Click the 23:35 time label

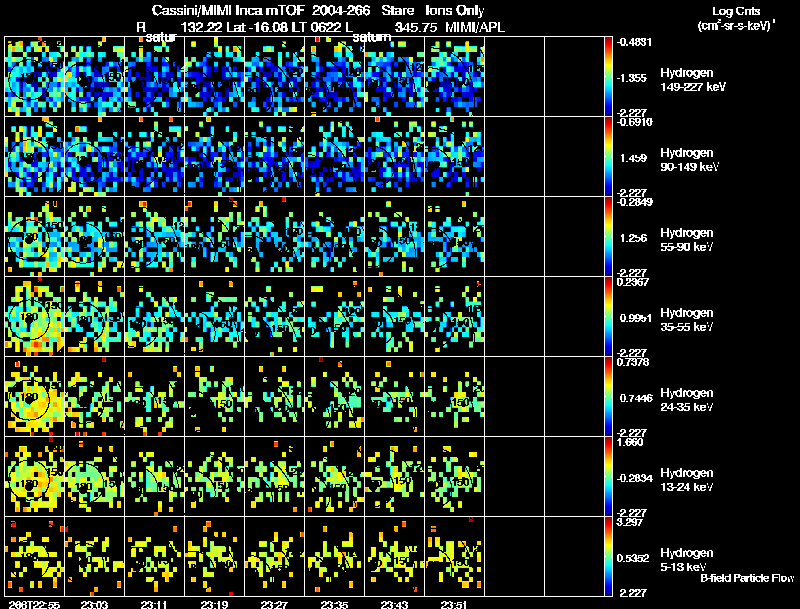[334, 605]
